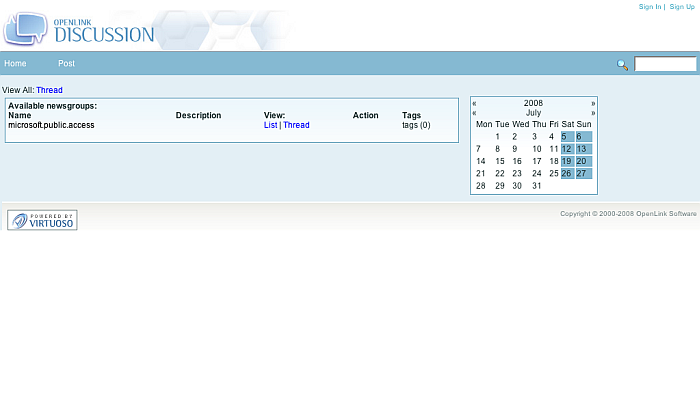
Task: Open the Powered by Virtuoso badge
Action: point(42,220)
